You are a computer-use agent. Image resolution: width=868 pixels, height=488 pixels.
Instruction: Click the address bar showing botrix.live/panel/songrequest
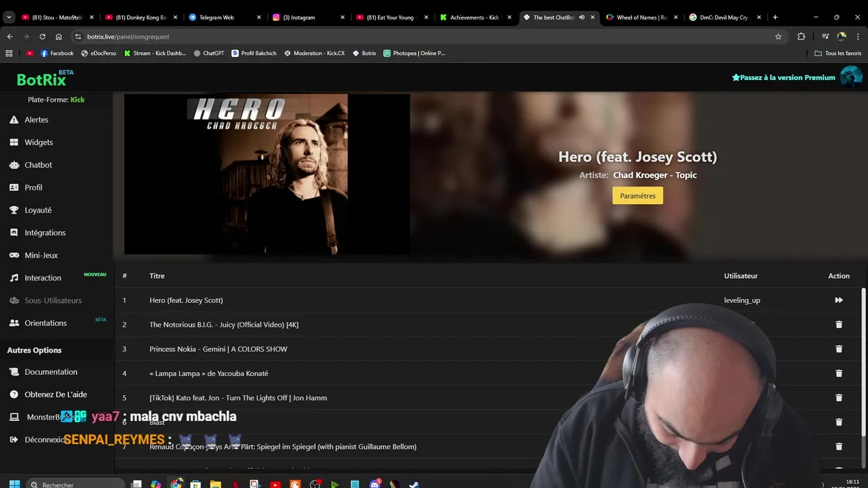point(427,37)
